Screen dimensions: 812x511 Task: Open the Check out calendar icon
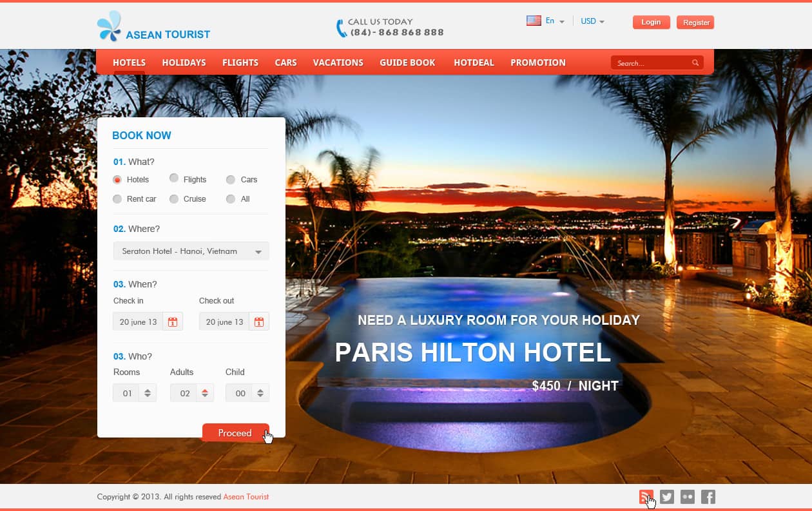point(259,322)
